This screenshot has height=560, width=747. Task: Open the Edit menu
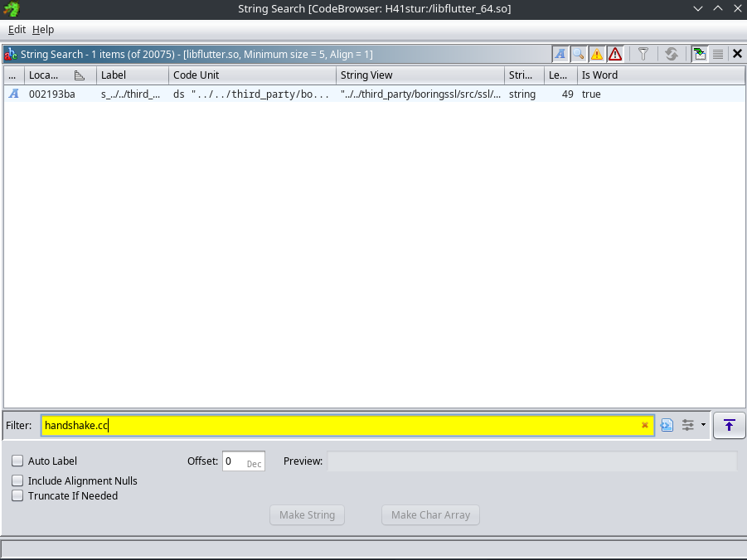pyautogui.click(x=17, y=29)
